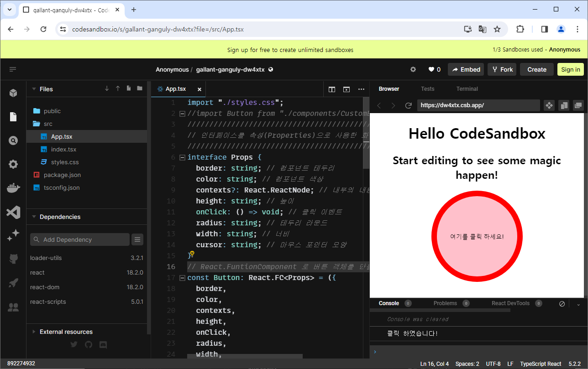Create a new folder in Files panel
The width and height of the screenshot is (588, 369).
click(x=140, y=88)
